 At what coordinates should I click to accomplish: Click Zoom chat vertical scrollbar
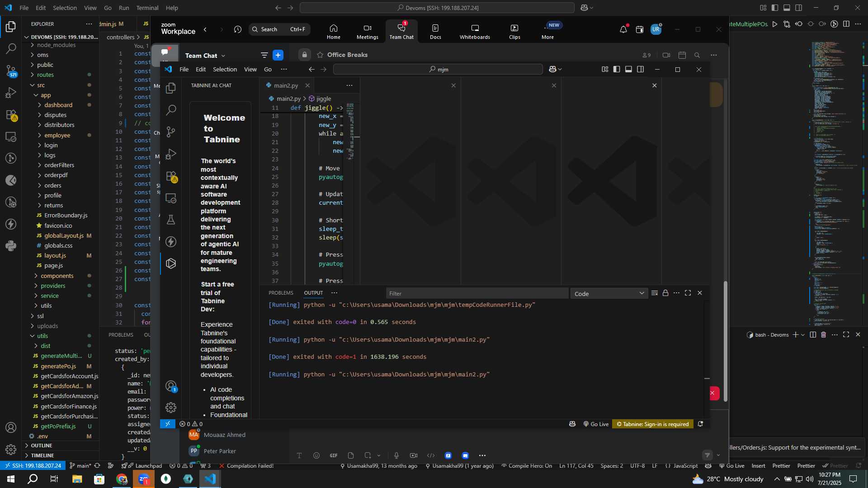tap(726, 341)
